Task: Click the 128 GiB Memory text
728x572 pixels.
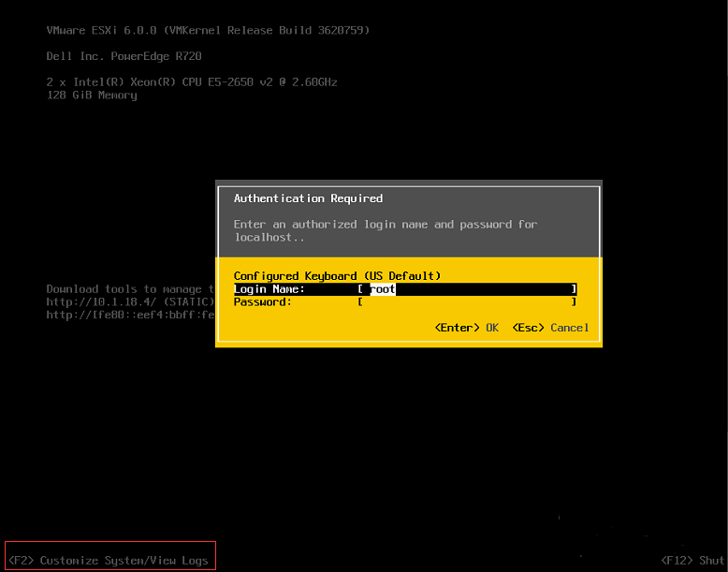Action: pos(92,95)
